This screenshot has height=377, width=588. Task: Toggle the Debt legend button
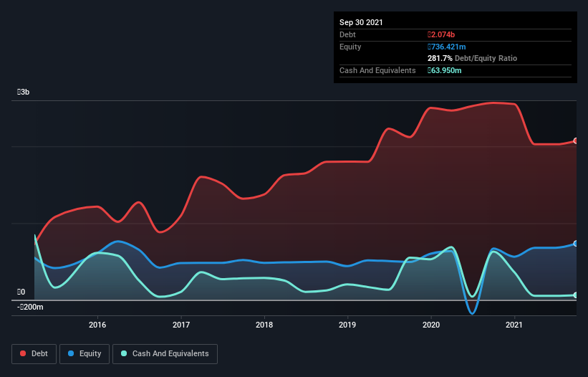coord(34,354)
